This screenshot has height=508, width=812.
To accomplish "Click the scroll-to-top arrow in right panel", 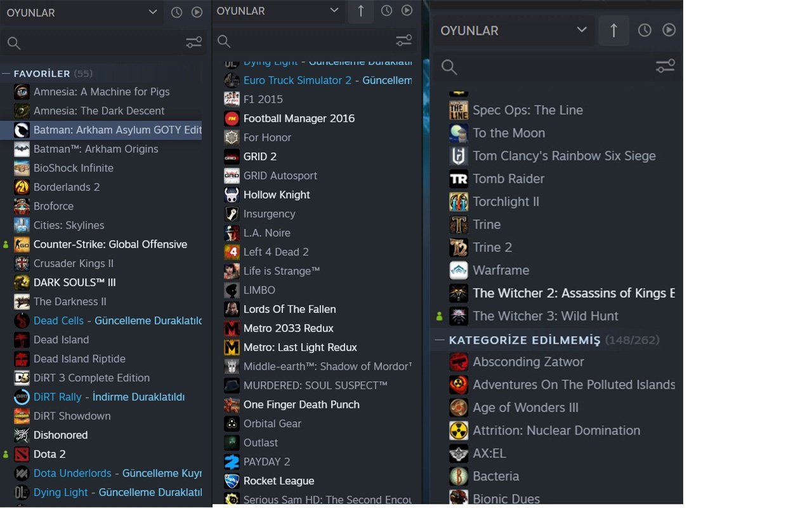I will [x=613, y=30].
